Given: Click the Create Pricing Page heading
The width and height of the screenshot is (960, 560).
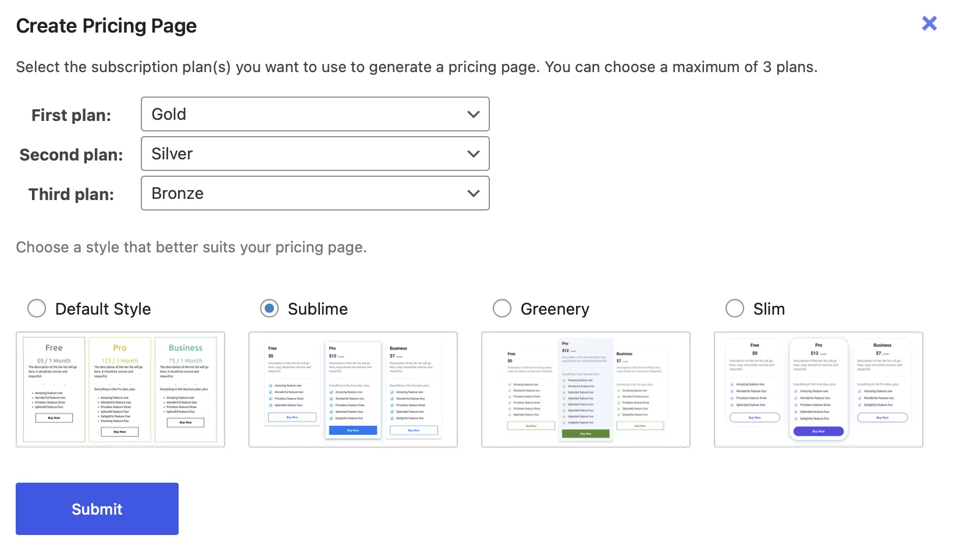Looking at the screenshot, I should click(x=106, y=26).
